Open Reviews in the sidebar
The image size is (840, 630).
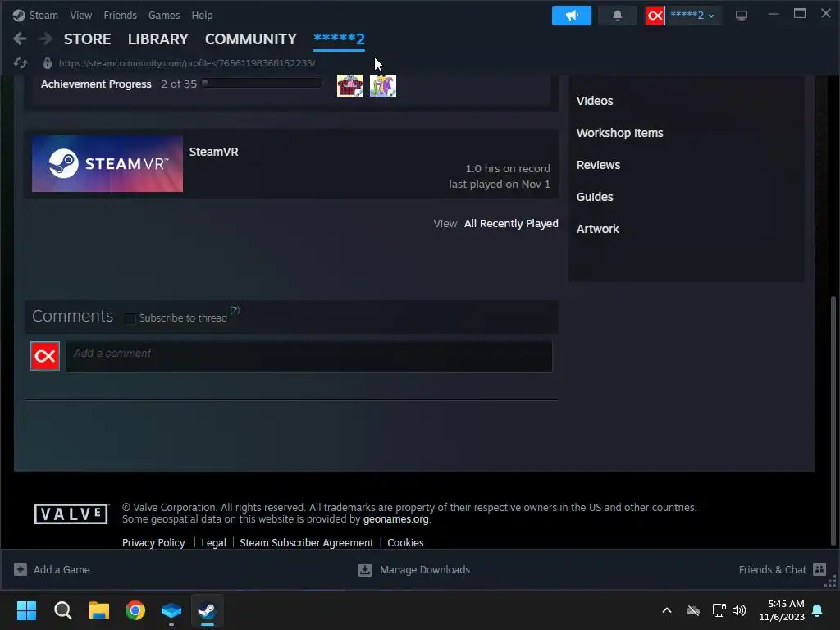[x=598, y=165]
